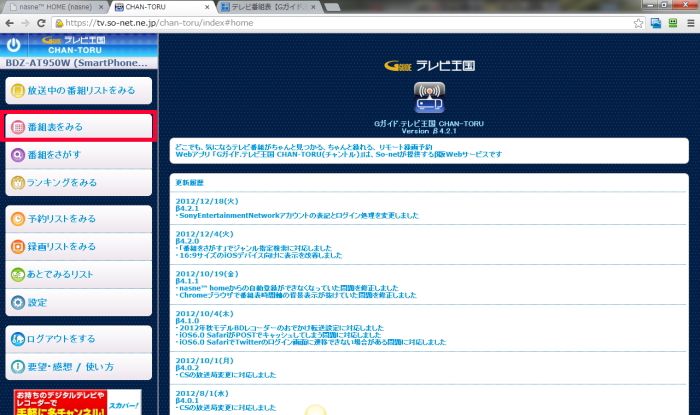
Task: Click the yellow list icon beside 放送中の番組リスト
Action: [x=17, y=91]
